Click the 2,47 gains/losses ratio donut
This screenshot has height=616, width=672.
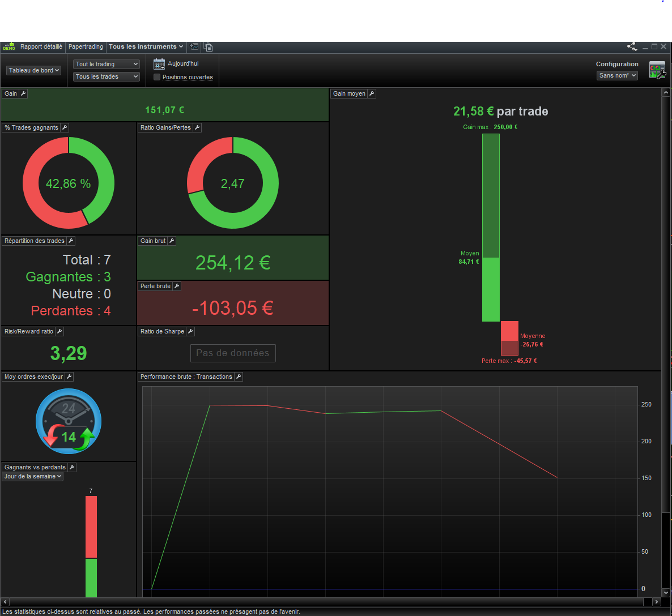(233, 183)
